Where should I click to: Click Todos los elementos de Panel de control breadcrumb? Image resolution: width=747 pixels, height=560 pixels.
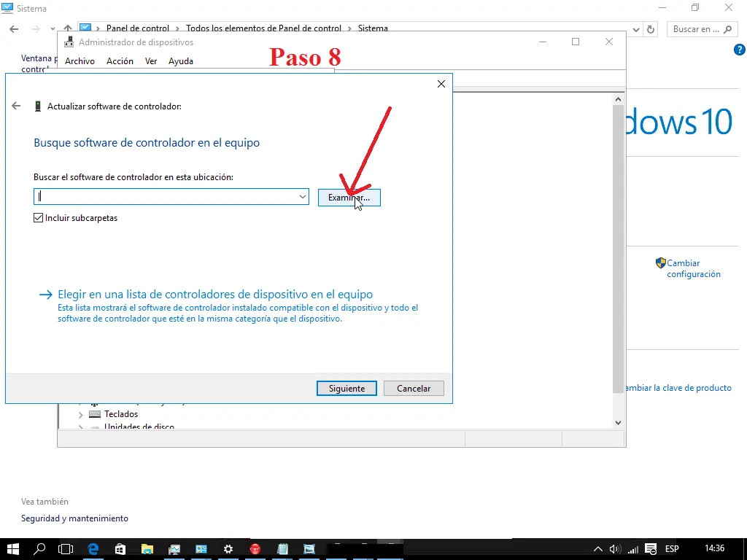(263, 28)
